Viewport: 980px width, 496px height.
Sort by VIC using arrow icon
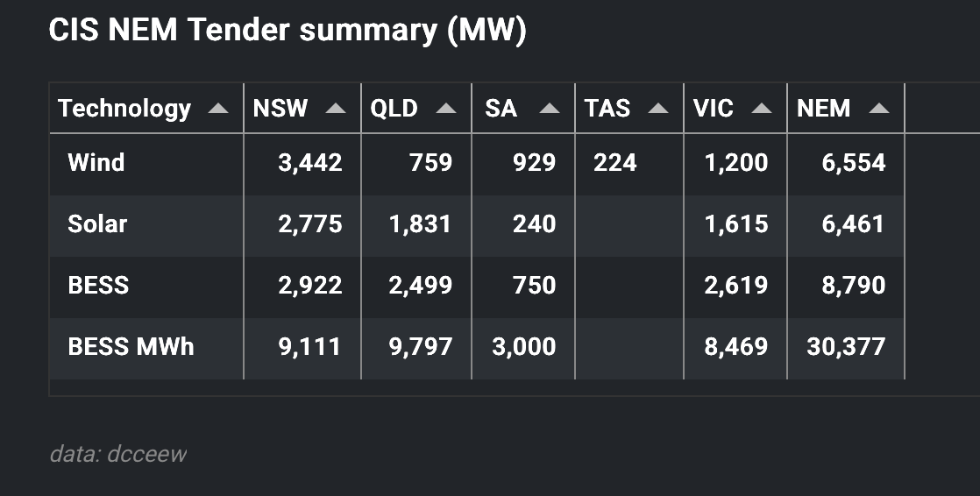coord(762,109)
